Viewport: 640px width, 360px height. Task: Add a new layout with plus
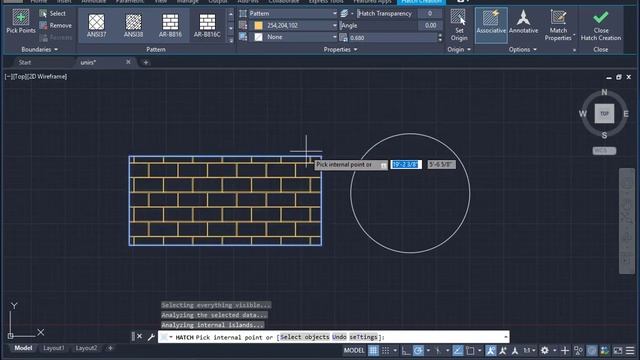(110, 348)
